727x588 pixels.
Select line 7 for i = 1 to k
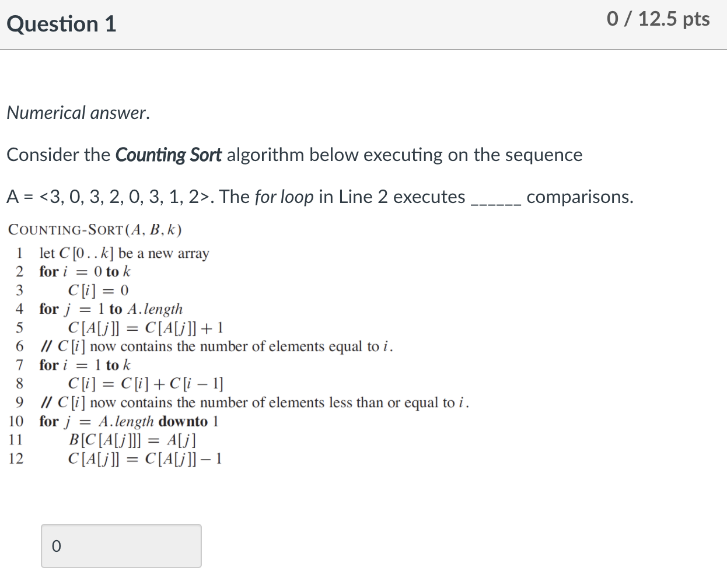coord(84,365)
